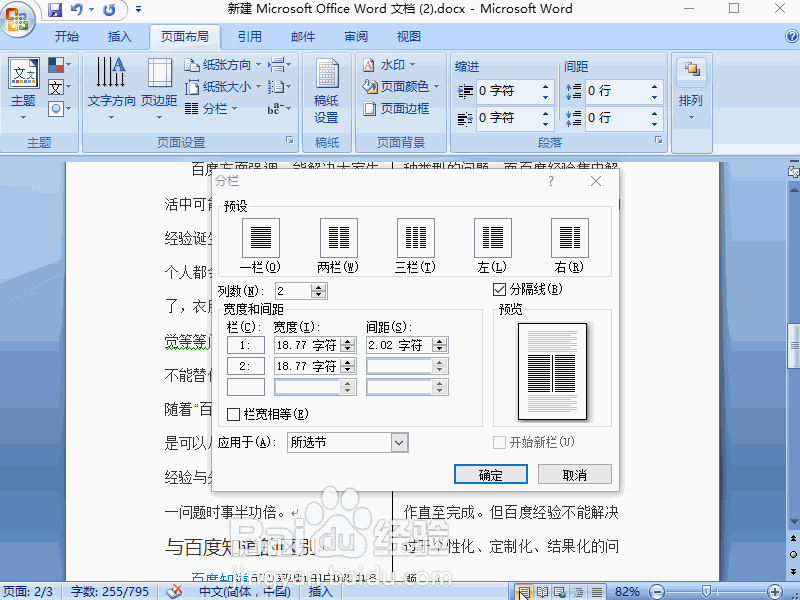Click the Office orb button

click(x=18, y=19)
